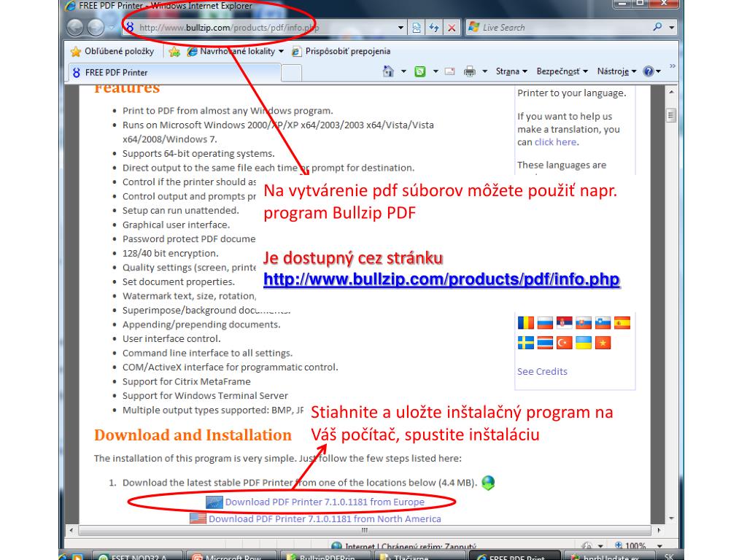The height and width of the screenshot is (560, 747).
Task: Click the Romanian flag icon
Action: (526, 323)
